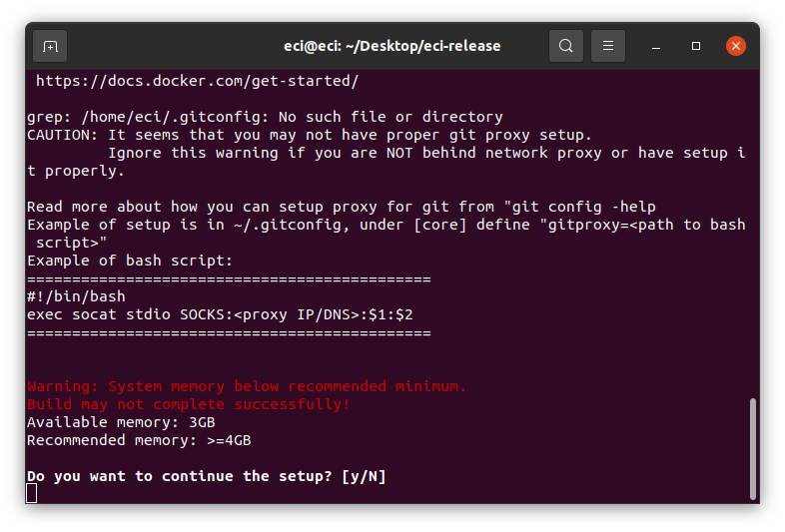Open the docs.docker.com get-started URL
Image resolution: width=785 pixels, height=532 pixels.
(x=198, y=81)
